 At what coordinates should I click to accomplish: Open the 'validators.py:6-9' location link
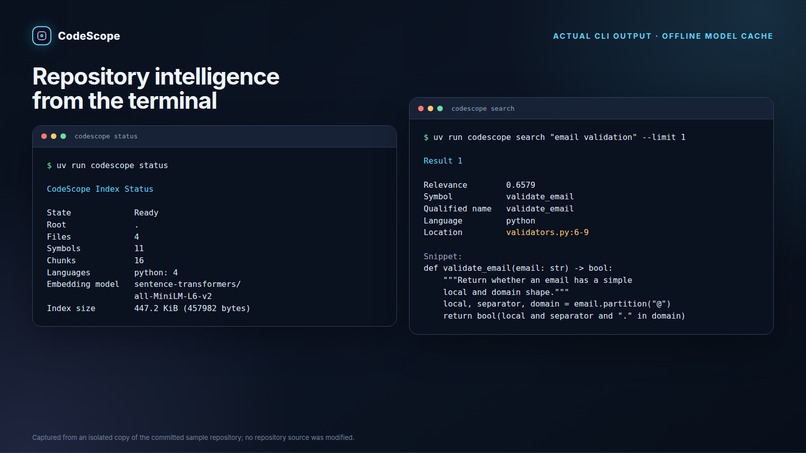pyautogui.click(x=547, y=232)
